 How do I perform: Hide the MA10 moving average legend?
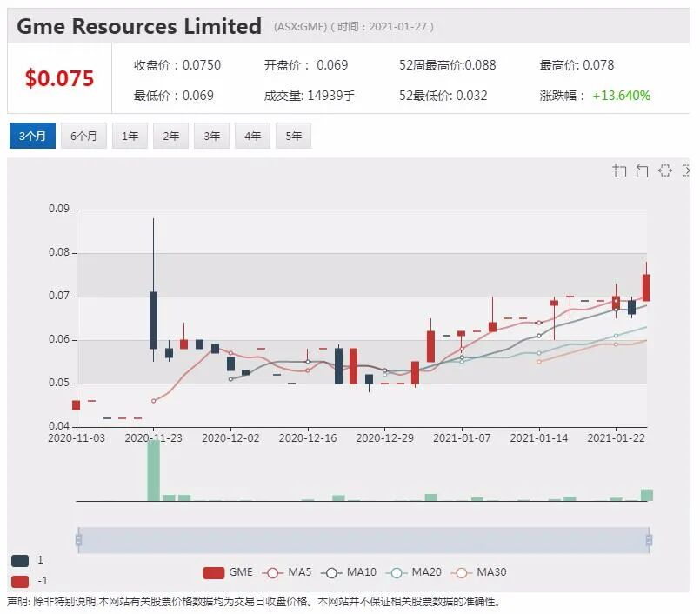(x=349, y=572)
